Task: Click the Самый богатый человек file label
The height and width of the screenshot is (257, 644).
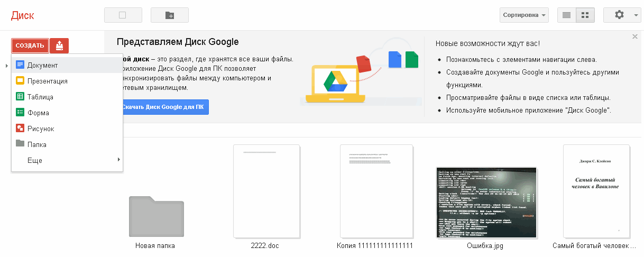Action: coord(594,246)
